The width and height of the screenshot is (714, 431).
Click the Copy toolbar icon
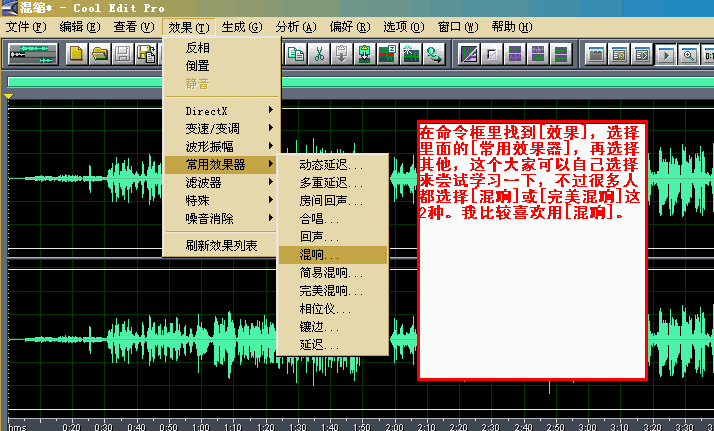[296, 54]
